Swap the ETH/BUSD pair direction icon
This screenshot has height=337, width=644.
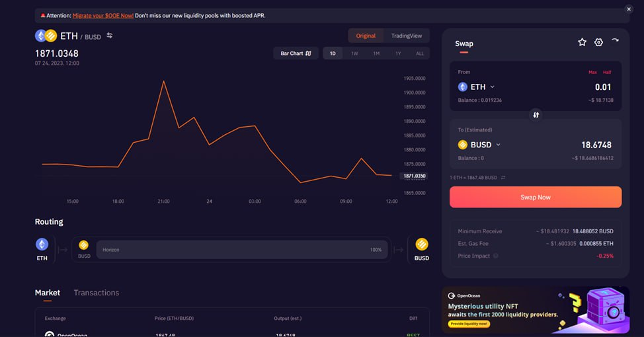click(x=109, y=36)
